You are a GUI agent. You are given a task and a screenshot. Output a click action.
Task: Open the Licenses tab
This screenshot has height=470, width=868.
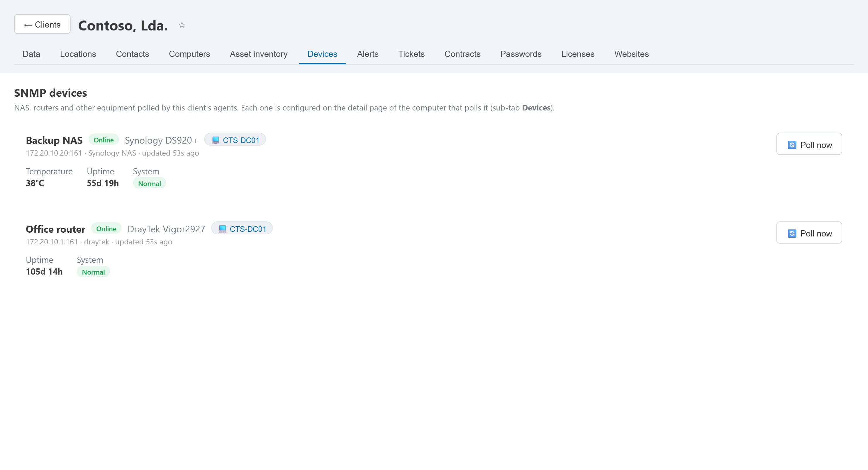click(x=578, y=54)
